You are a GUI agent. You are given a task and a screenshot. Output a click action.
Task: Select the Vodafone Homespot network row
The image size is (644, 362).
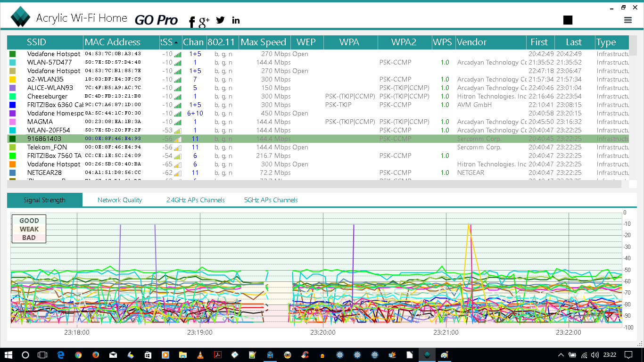click(318, 113)
